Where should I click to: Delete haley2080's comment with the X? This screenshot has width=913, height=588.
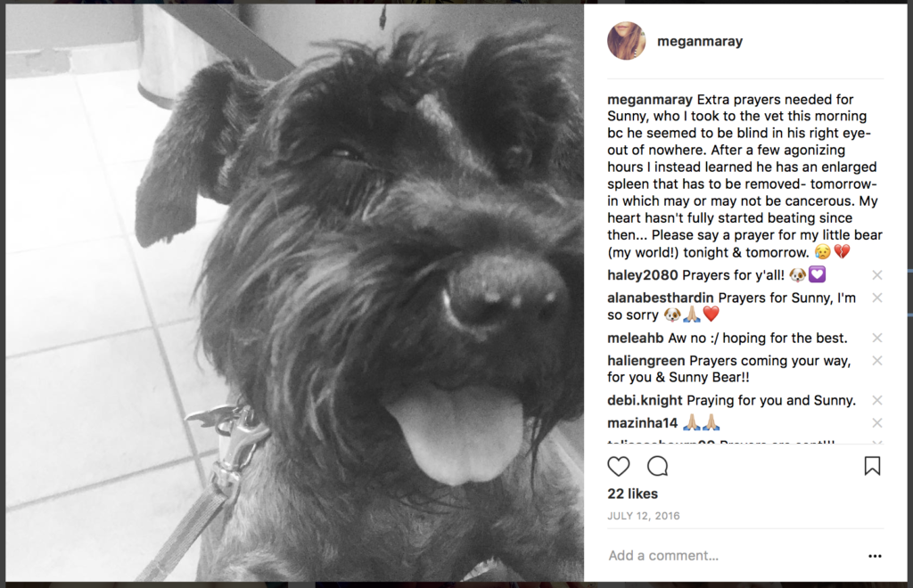click(877, 275)
